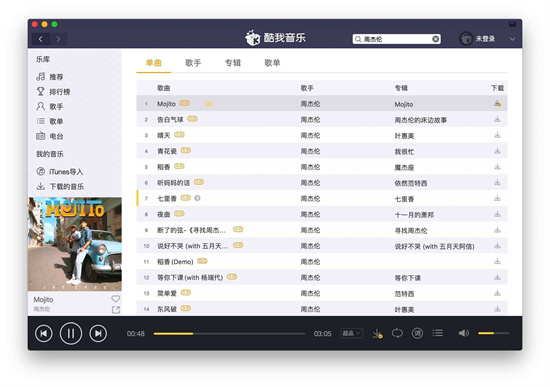Open album 依然范特西

(411, 183)
